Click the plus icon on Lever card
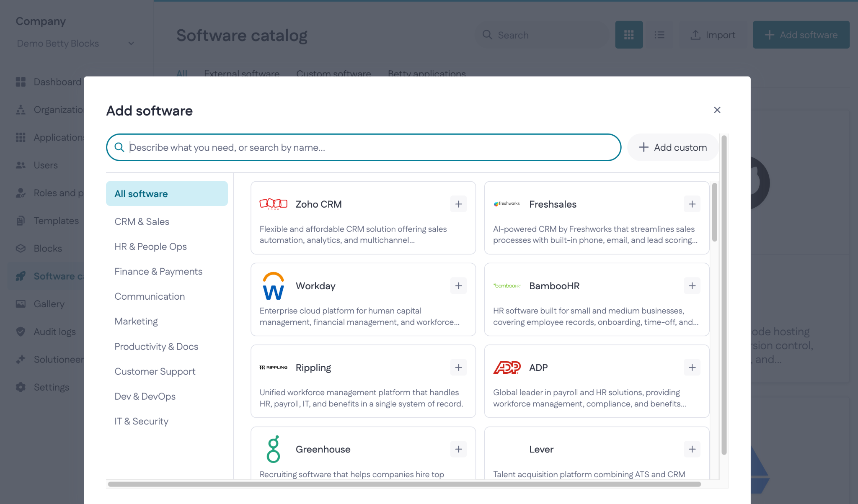The image size is (858, 504). pos(692,449)
